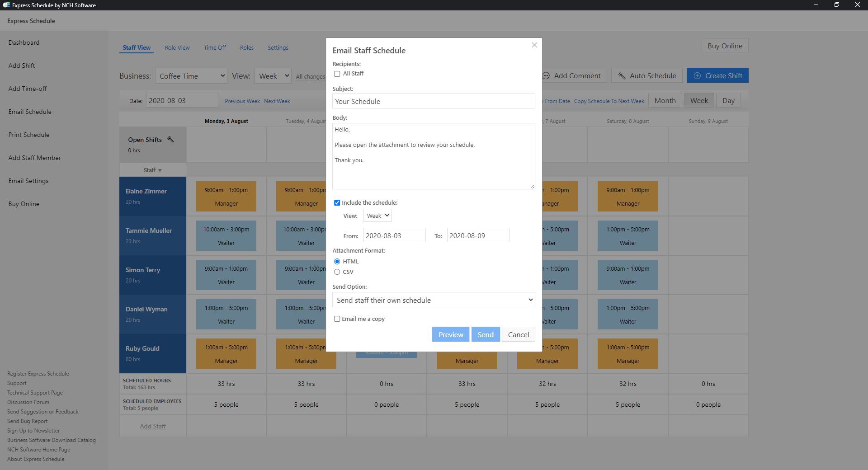868x470 pixels.
Task: Click the Add Comment speech bubble icon
Action: [x=546, y=76]
